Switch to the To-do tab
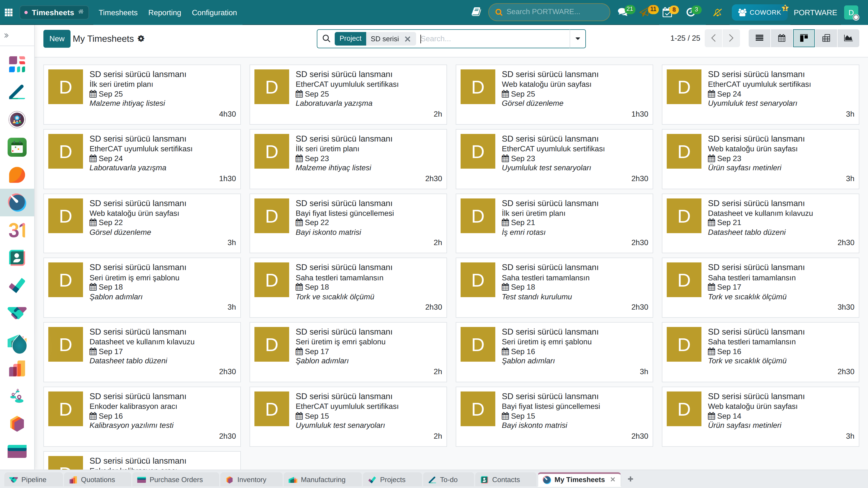 point(448,480)
